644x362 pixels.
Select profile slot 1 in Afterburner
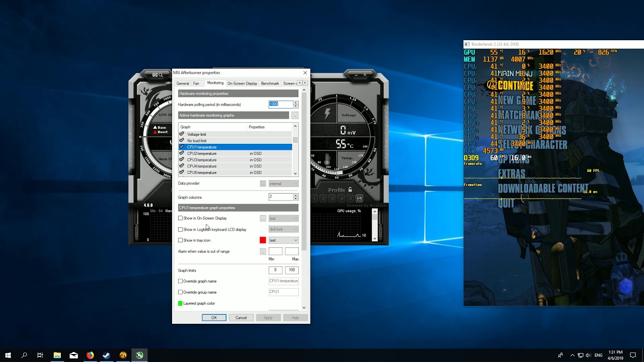[314, 199]
